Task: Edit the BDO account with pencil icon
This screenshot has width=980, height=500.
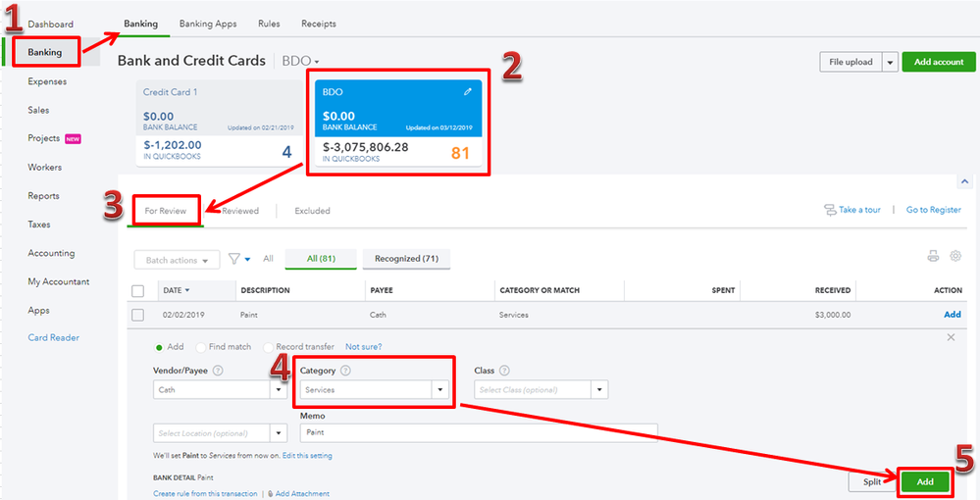Action: 468,92
